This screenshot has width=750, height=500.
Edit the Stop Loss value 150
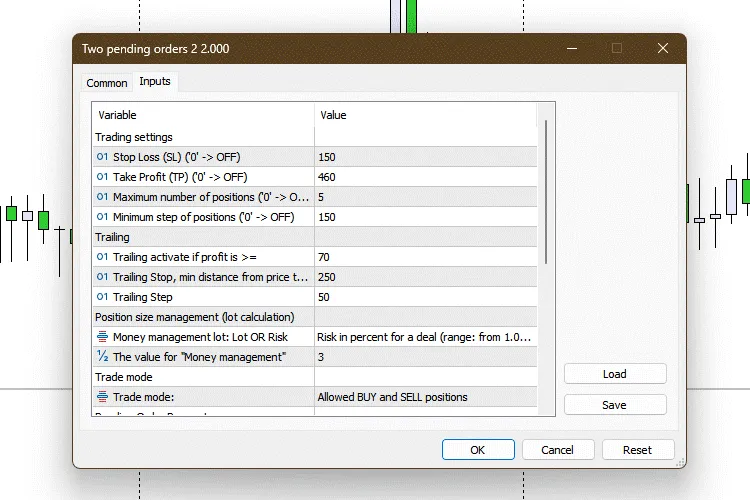[425, 157]
